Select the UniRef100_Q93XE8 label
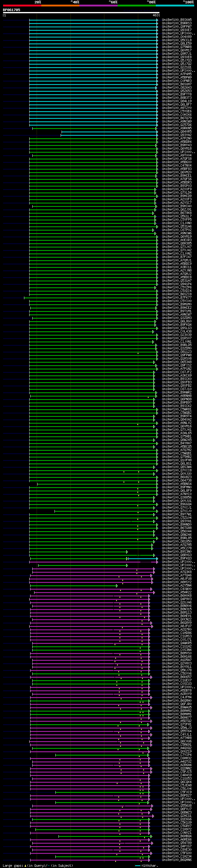 [177, 57]
